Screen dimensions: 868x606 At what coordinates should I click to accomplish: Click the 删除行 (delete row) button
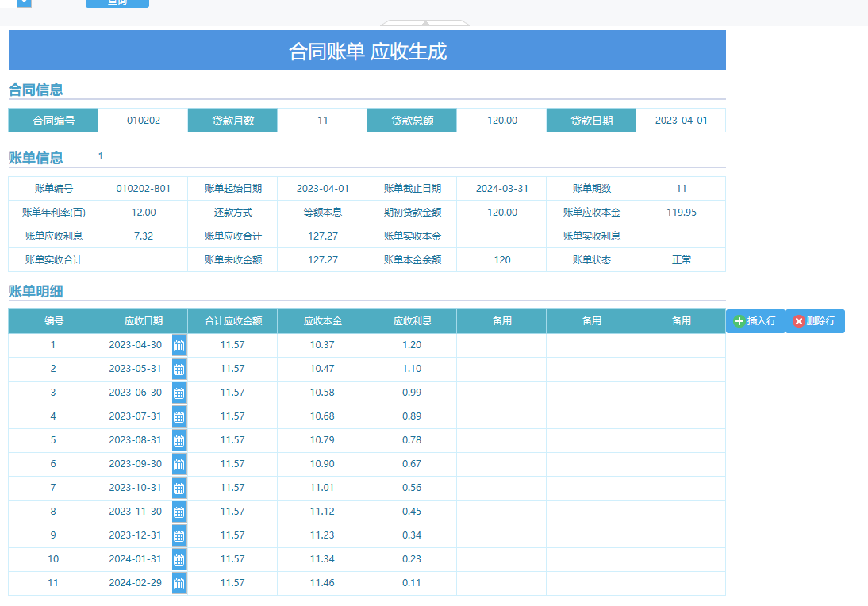(815, 321)
